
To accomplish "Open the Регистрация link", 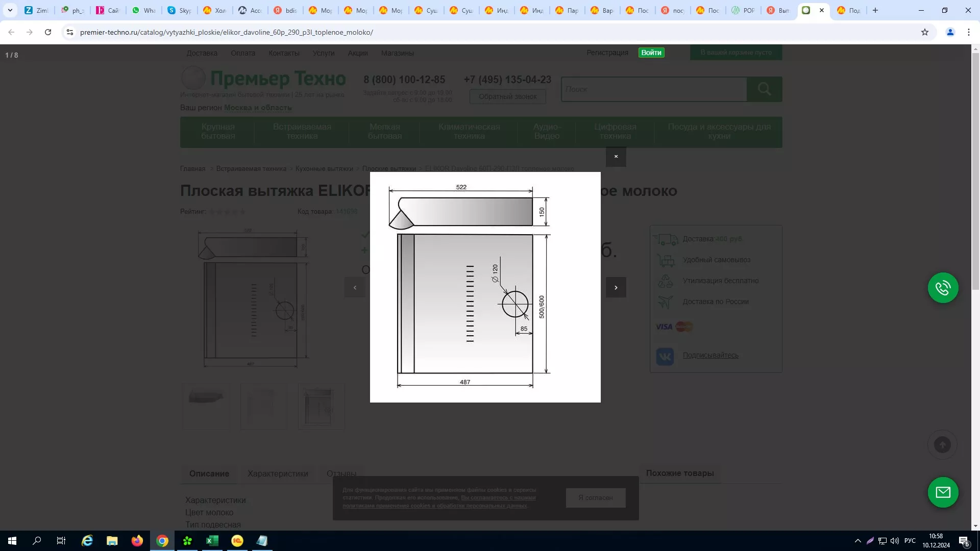I will click(607, 53).
